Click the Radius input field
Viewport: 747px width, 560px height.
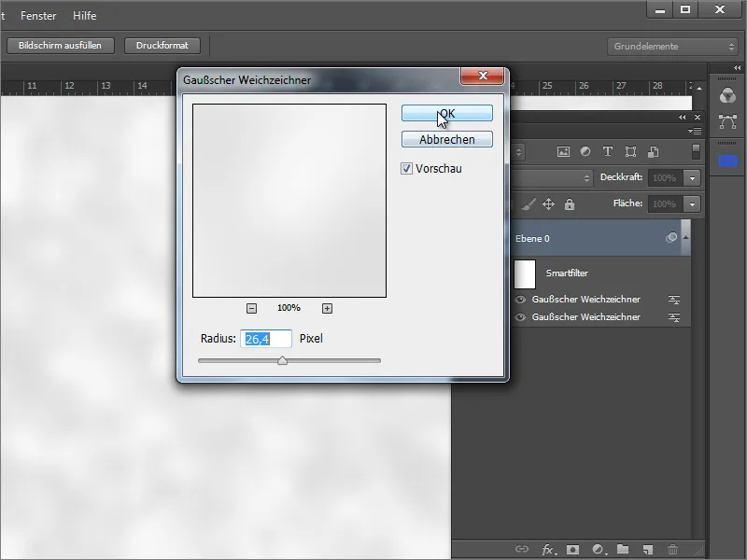click(266, 339)
